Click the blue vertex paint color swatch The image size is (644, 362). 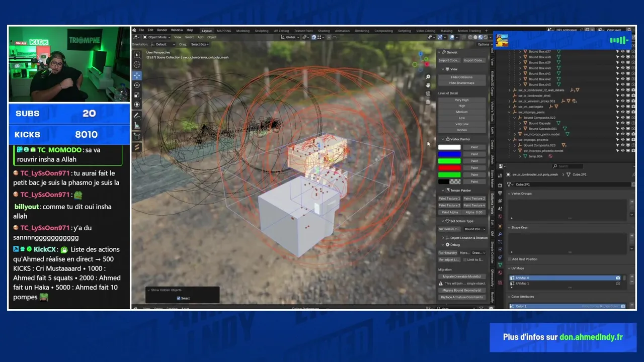click(x=449, y=154)
